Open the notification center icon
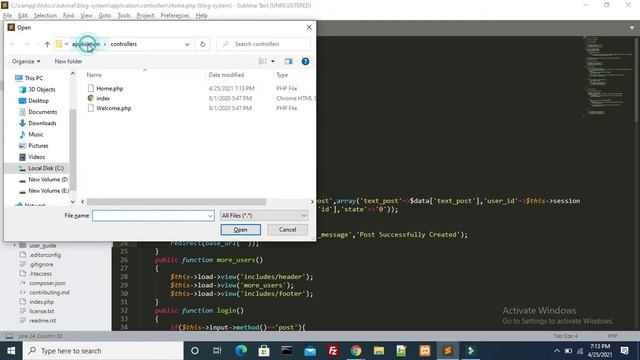Image resolution: width=640 pixels, height=360 pixels. pos(624,351)
